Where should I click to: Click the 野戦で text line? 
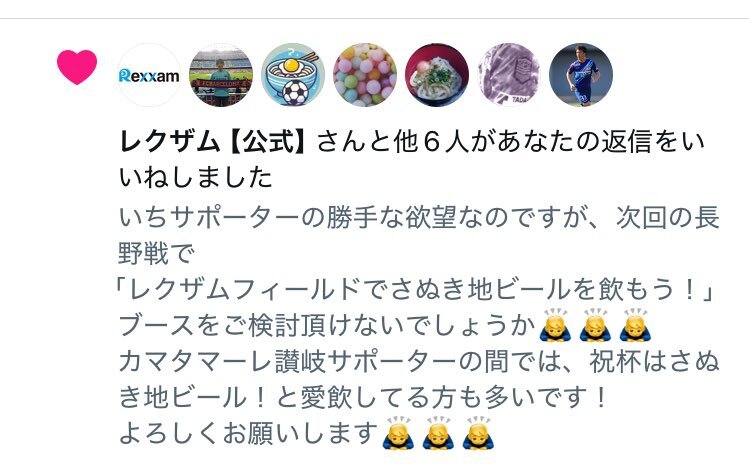pos(156,253)
